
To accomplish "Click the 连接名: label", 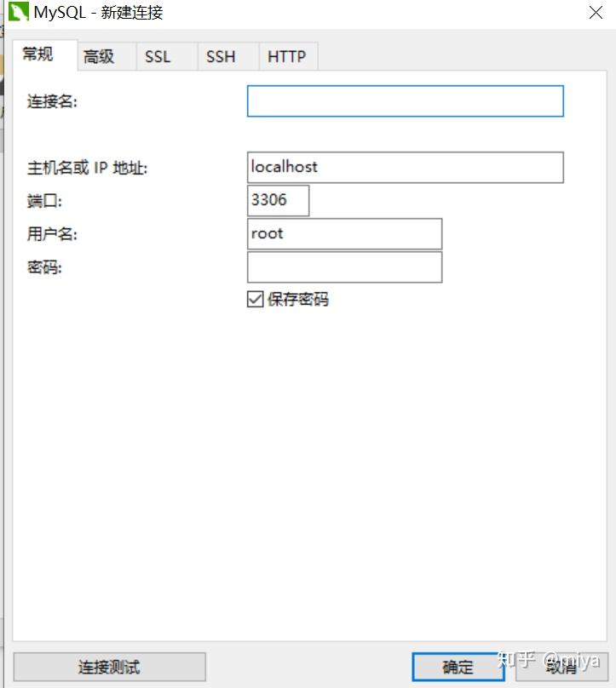I will click(x=52, y=102).
